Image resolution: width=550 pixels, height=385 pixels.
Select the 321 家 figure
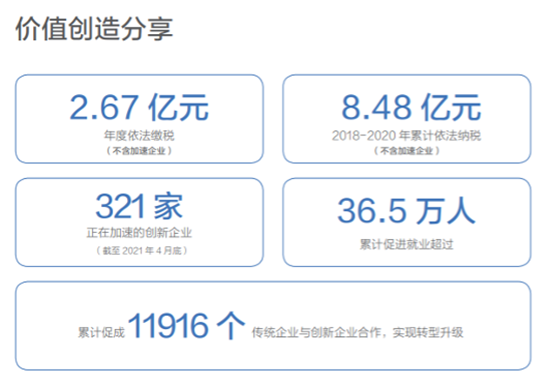pyautogui.click(x=139, y=207)
